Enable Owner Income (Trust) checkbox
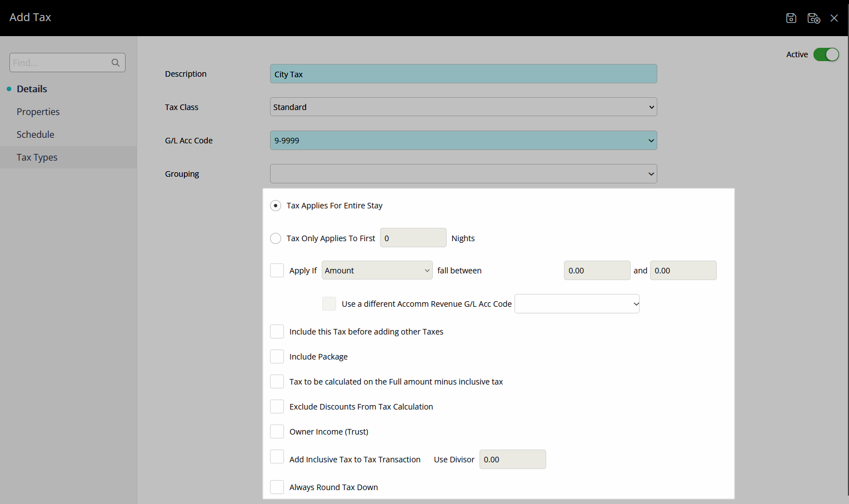The width and height of the screenshot is (849, 504). [277, 431]
